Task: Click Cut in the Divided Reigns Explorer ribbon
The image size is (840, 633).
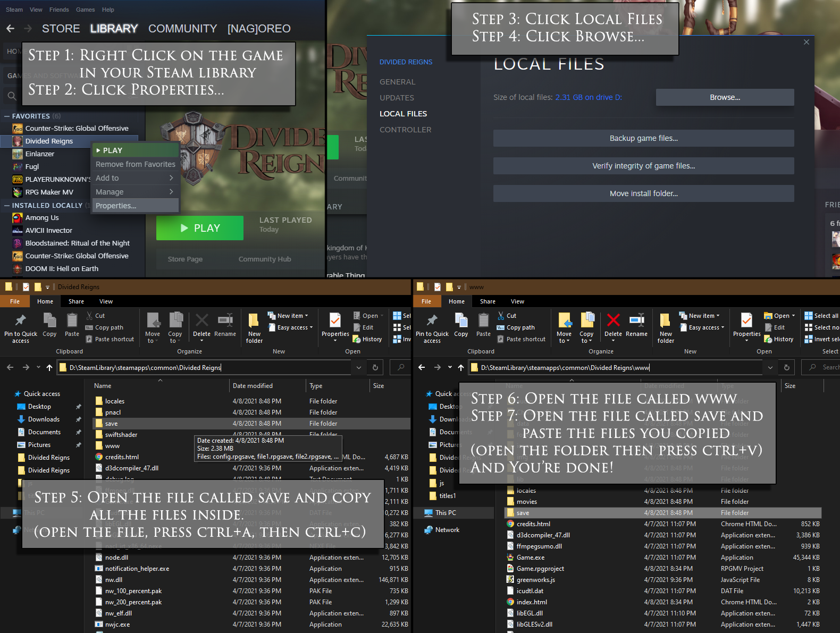Action: pos(95,316)
